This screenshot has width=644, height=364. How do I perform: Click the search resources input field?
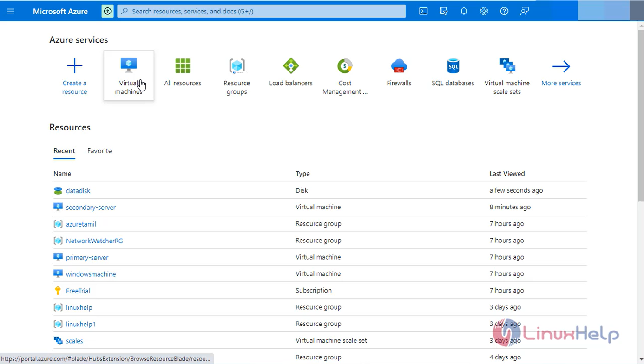[x=262, y=11]
